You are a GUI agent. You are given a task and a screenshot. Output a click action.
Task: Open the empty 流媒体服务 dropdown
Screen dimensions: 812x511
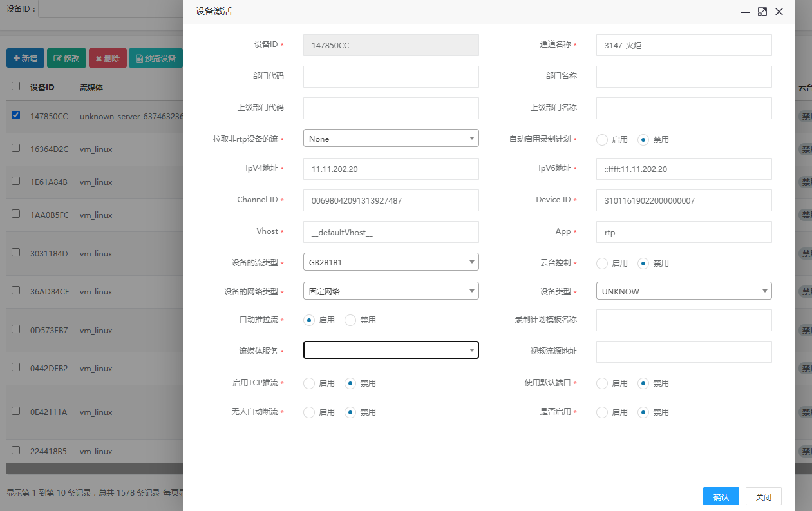pos(391,350)
